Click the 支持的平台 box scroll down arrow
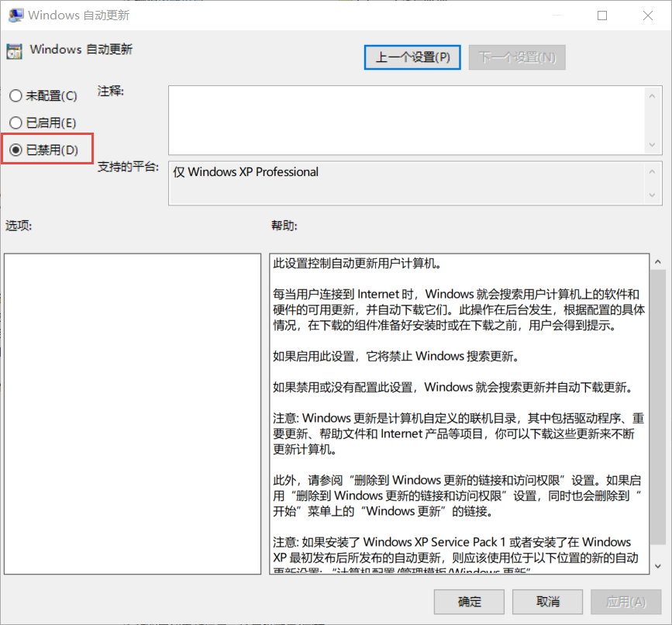This screenshot has width=672, height=625. click(653, 195)
